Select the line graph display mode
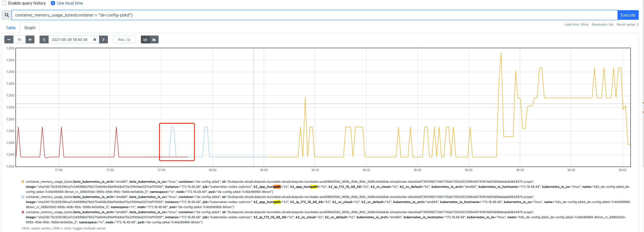Image resolution: width=644 pixels, height=232 pixels. [x=146, y=39]
